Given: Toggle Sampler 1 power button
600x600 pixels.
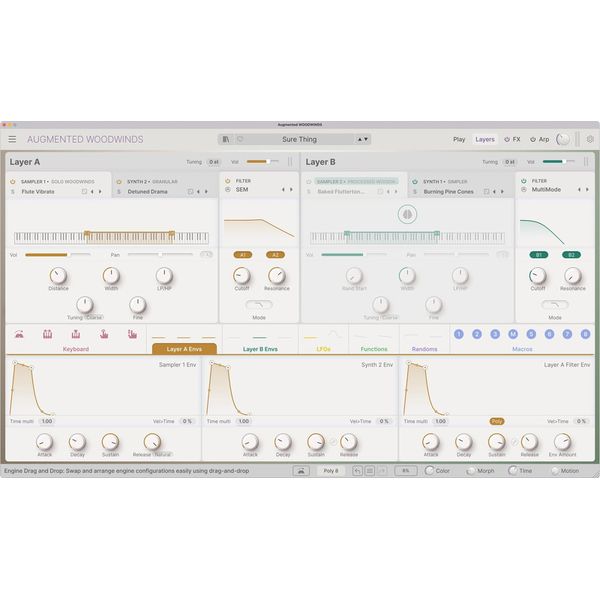Looking at the screenshot, I should 13,181.
